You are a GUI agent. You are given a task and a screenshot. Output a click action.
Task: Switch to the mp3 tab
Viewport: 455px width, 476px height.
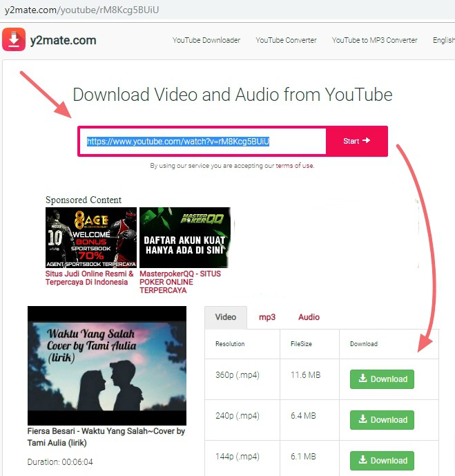(267, 317)
